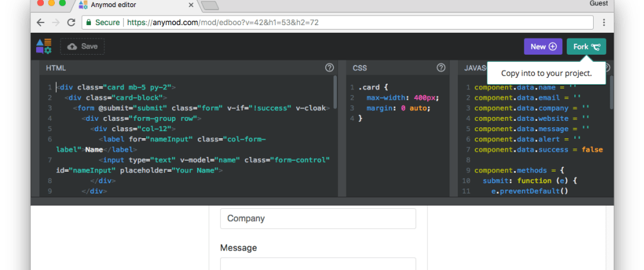Viewport: 644px width, 270px height.
Task: Click 'component.data.email' JavaScript line
Action: (x=527, y=98)
